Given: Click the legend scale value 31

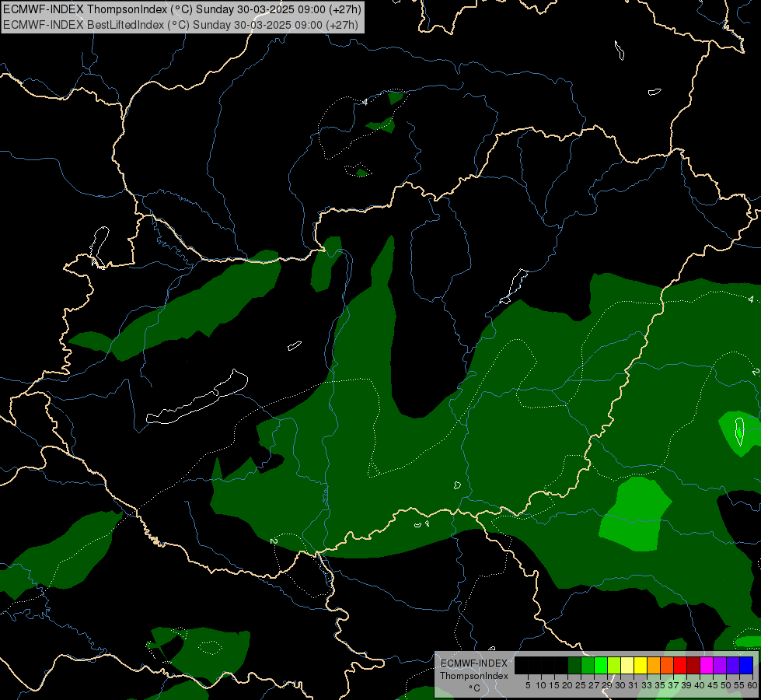Looking at the screenshot, I should click(634, 685).
